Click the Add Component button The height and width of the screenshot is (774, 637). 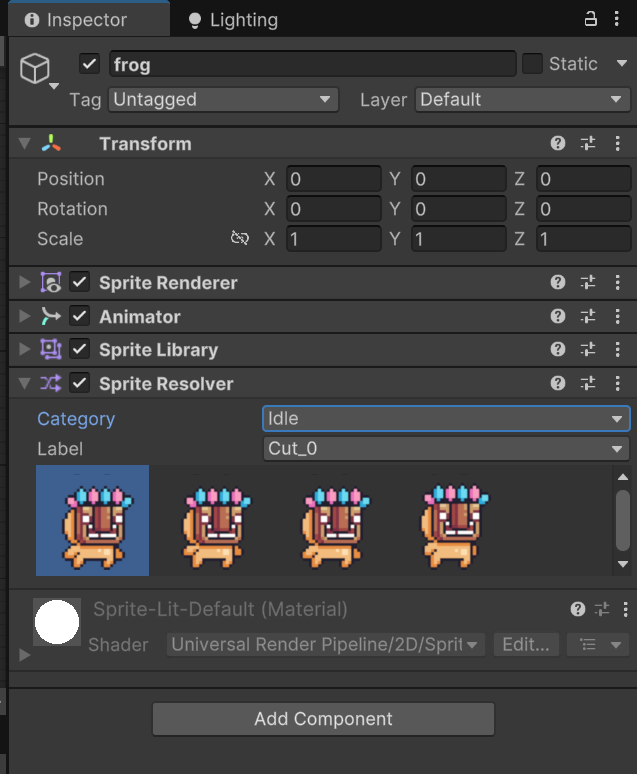[x=323, y=719]
